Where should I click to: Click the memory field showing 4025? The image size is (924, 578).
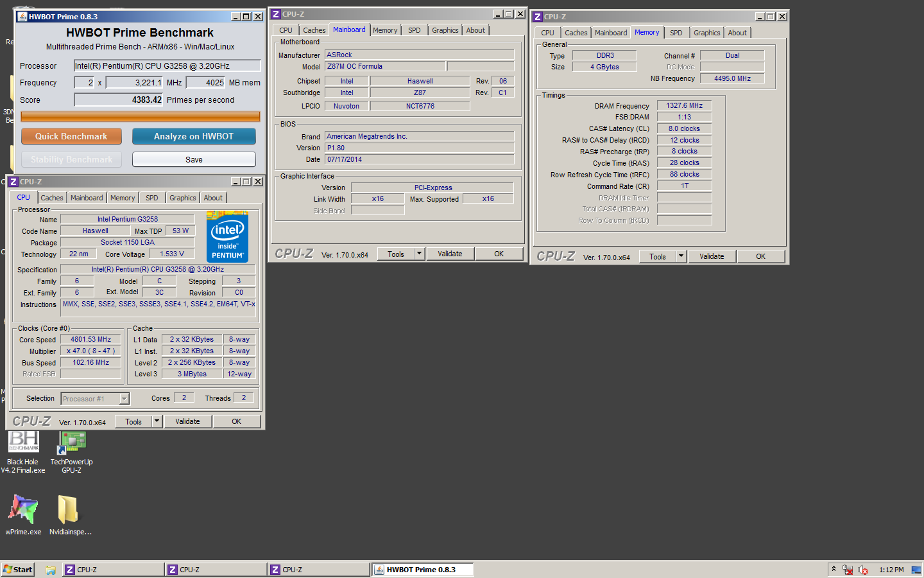206,82
